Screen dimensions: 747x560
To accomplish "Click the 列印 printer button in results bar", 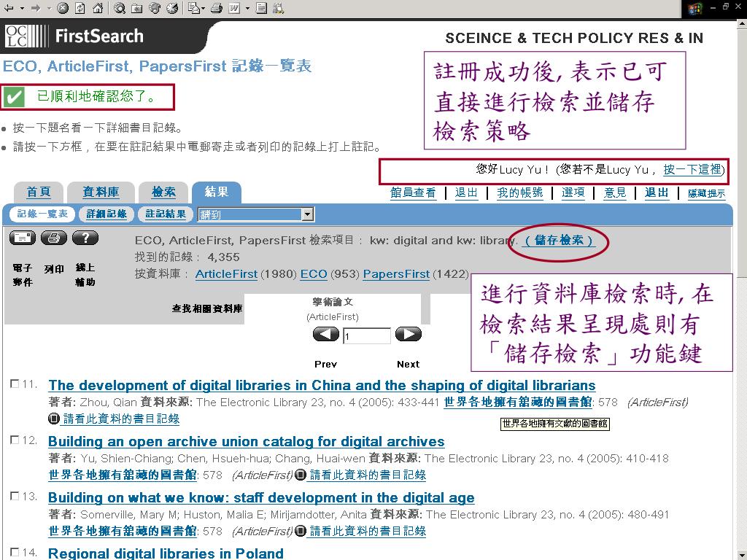I will pos(54,238).
